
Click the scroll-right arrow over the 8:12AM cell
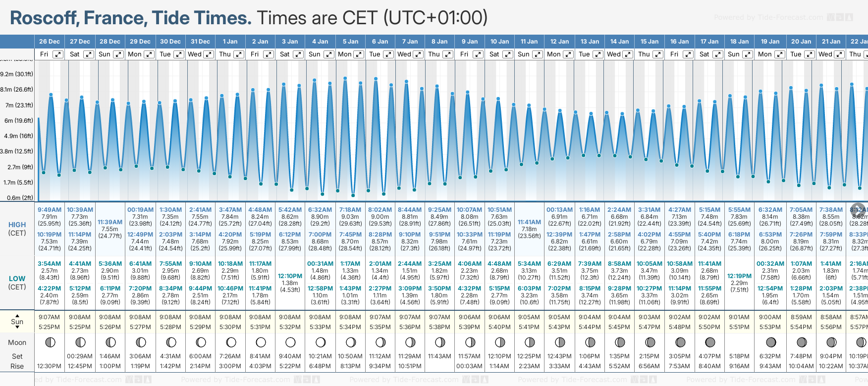coord(858,209)
